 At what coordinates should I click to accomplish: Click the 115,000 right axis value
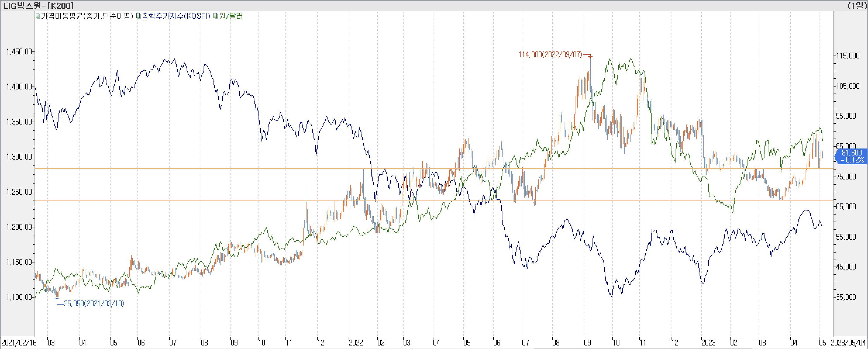click(x=848, y=56)
